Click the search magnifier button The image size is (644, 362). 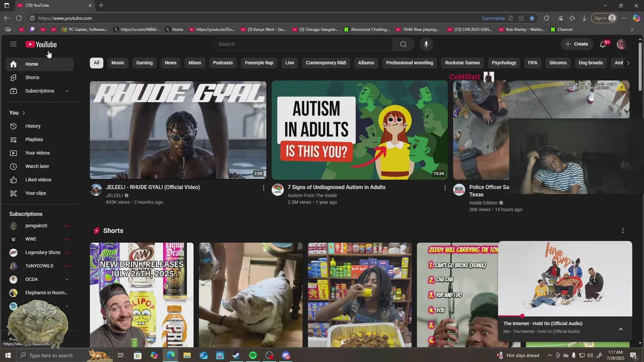403,44
